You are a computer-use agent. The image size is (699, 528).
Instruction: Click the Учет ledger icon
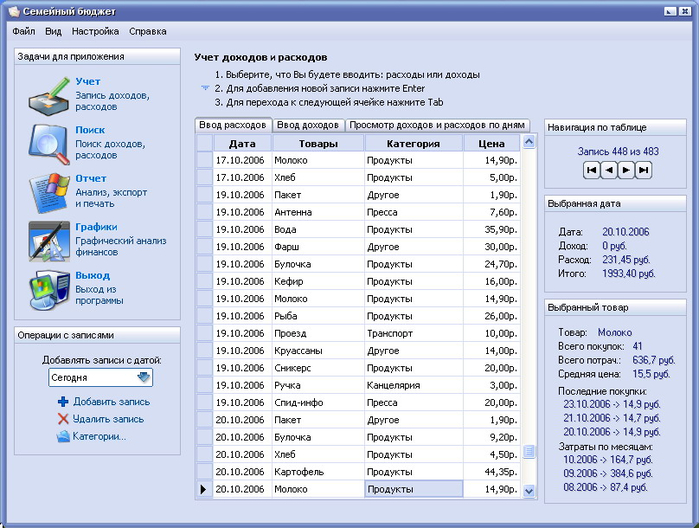[x=47, y=95]
